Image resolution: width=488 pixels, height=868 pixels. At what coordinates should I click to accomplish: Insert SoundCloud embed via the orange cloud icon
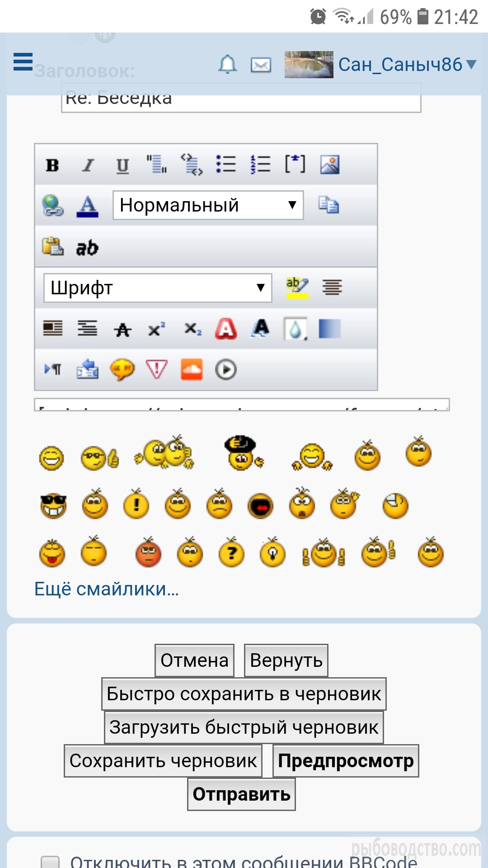pos(192,369)
